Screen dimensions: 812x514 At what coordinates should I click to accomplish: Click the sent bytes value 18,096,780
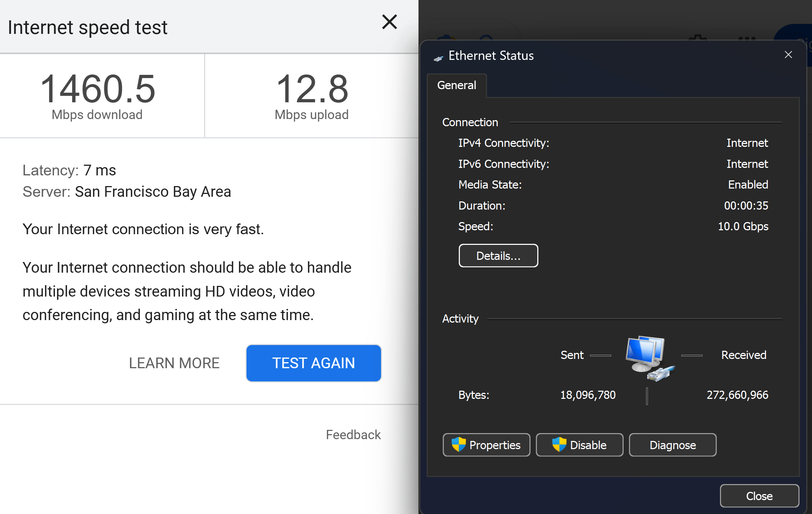(588, 395)
